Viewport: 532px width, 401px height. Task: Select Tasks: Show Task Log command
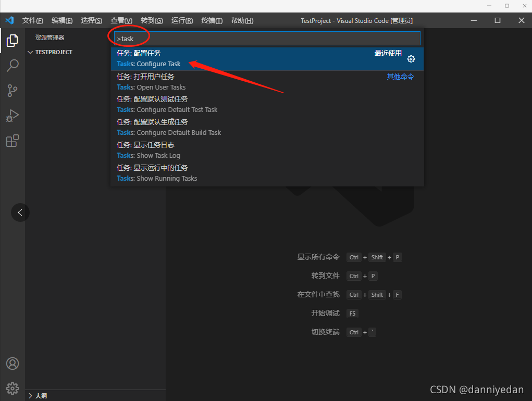[267, 150]
